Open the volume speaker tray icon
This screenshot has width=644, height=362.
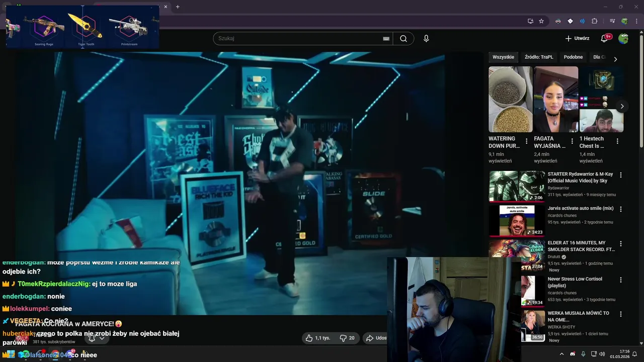(x=603, y=354)
